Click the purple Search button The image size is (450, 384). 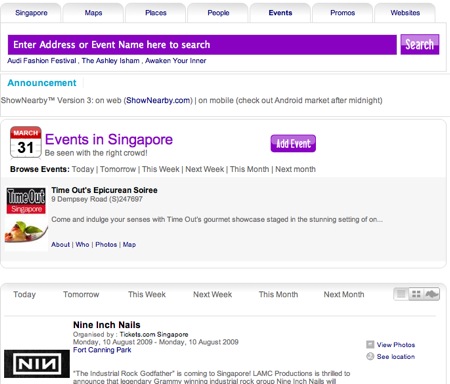click(420, 44)
